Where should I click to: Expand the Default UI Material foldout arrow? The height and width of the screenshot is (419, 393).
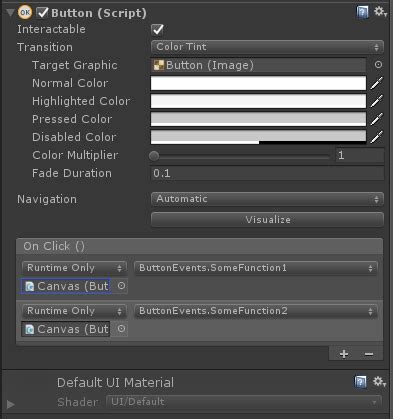click(11, 404)
